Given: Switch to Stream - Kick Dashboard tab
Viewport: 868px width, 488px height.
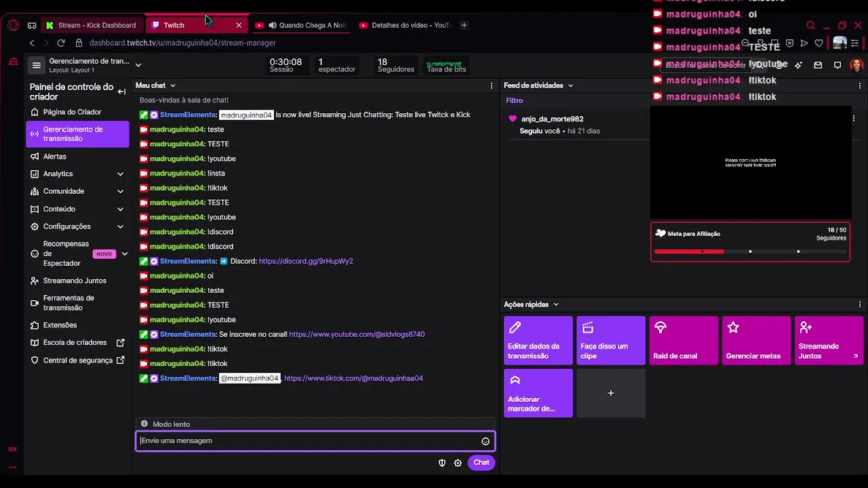Looking at the screenshot, I should pyautogui.click(x=91, y=25).
